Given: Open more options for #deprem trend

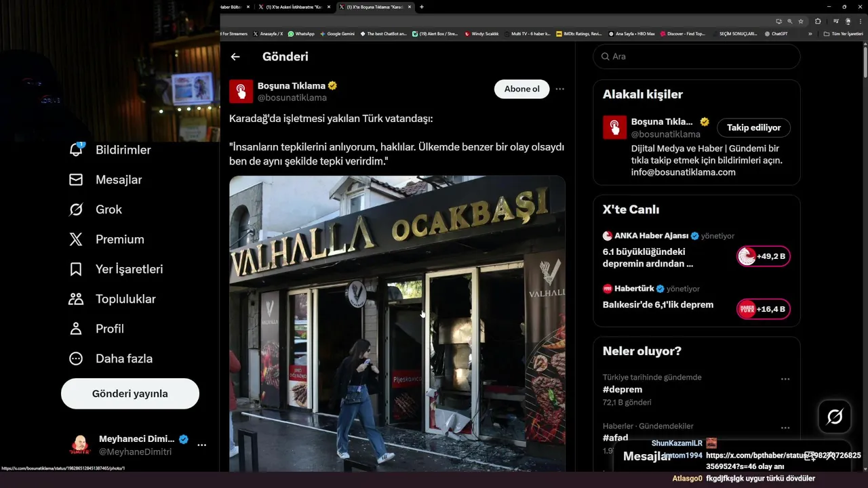Looking at the screenshot, I should pos(785,380).
